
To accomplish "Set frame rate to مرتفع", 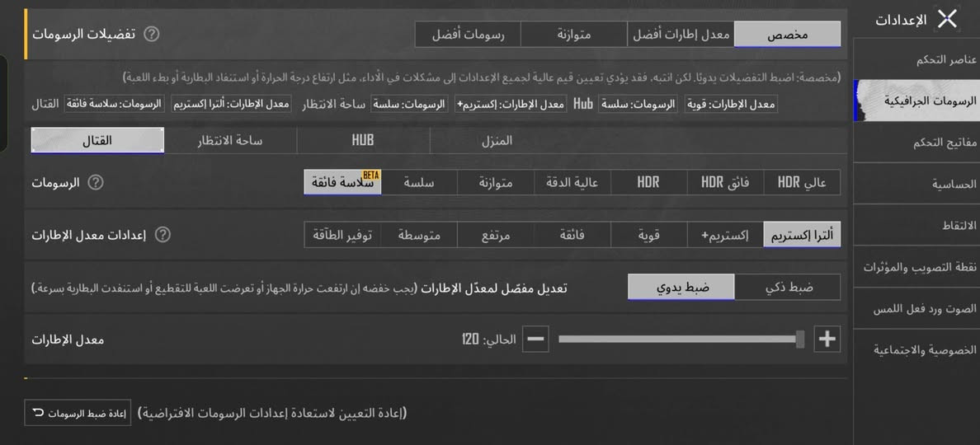I will 496,236.
